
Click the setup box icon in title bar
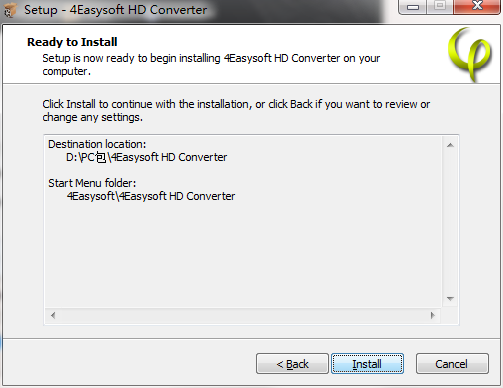point(10,9)
